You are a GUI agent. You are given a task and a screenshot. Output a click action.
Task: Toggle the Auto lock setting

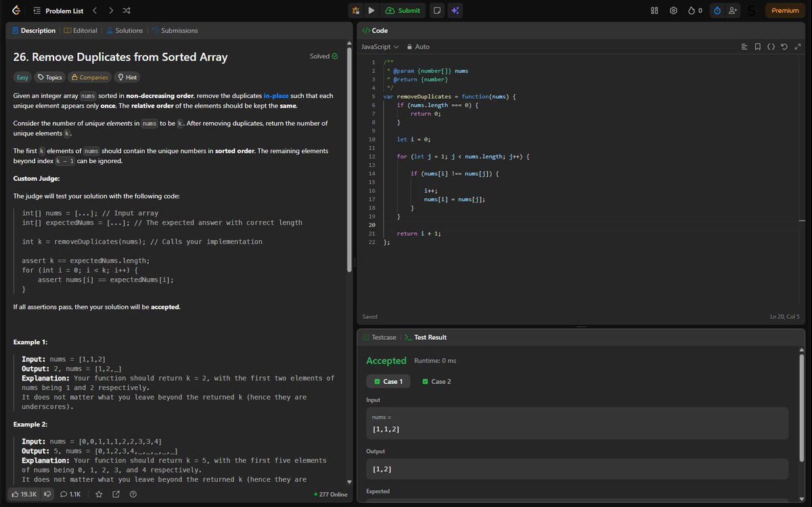click(418, 47)
